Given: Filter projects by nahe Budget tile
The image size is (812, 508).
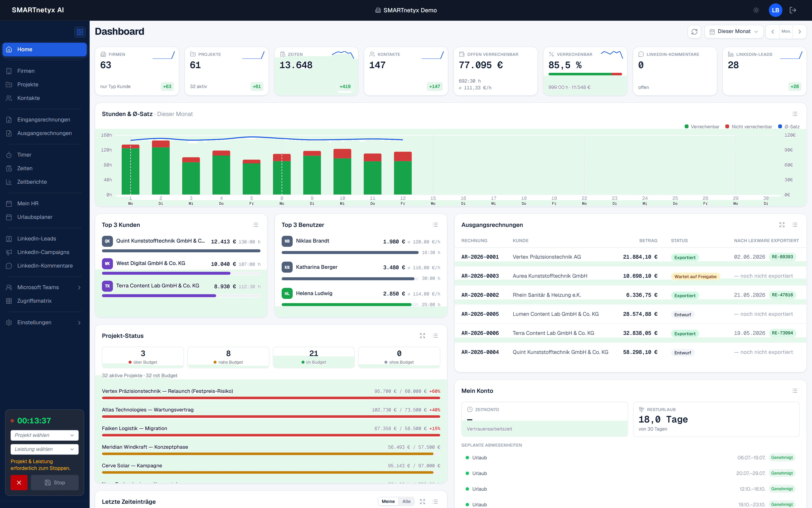Looking at the screenshot, I should point(228,358).
